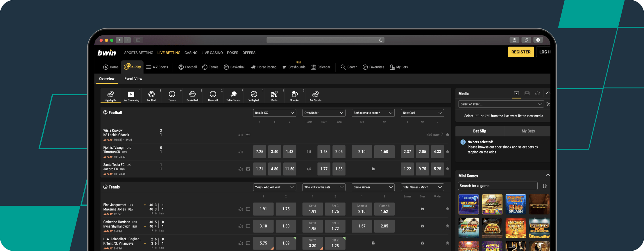Viewport: 644px width, 251px height.
Task: Open the Who will win the set? dropdown
Action: (x=324, y=187)
